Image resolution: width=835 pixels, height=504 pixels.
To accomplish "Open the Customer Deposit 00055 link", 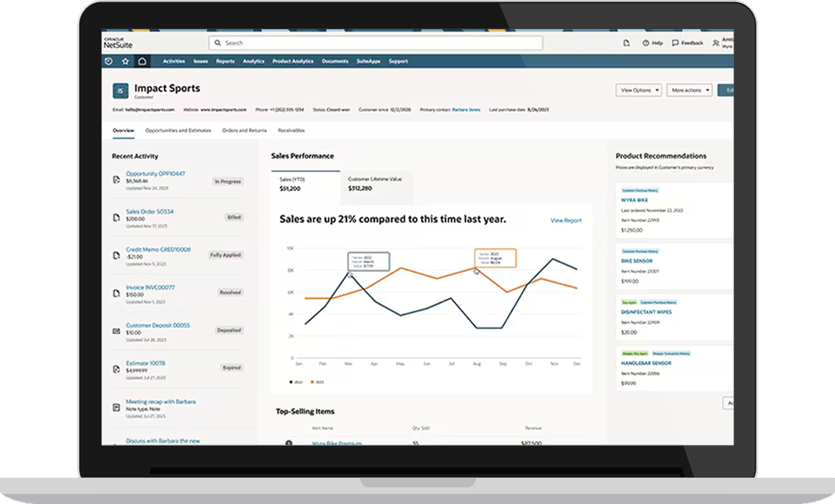I will (158, 325).
